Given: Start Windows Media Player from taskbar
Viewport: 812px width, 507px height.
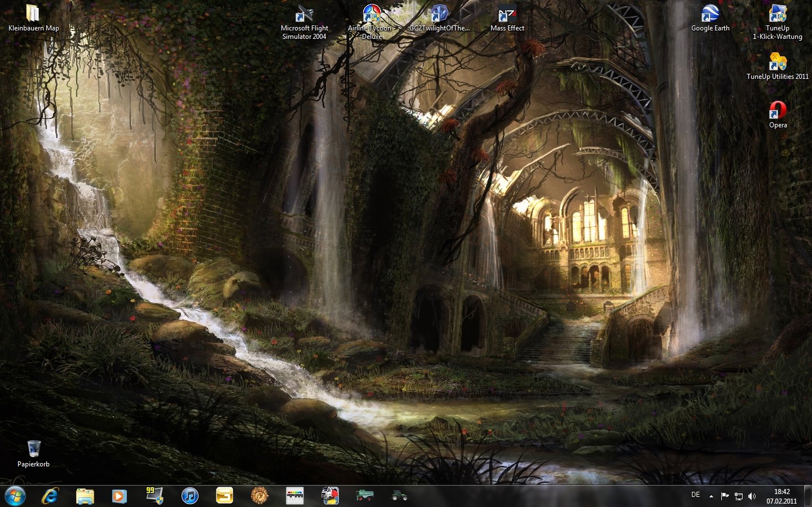Looking at the screenshot, I should (120, 496).
